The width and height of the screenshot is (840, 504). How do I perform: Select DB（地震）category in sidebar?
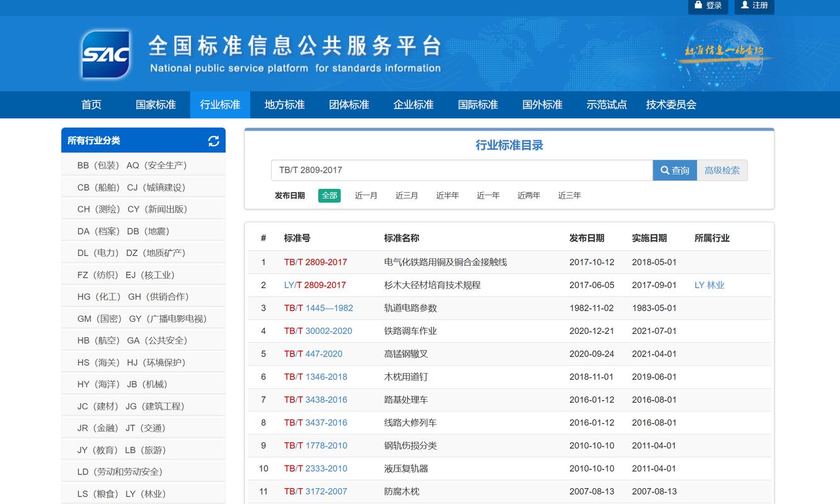click(x=148, y=231)
